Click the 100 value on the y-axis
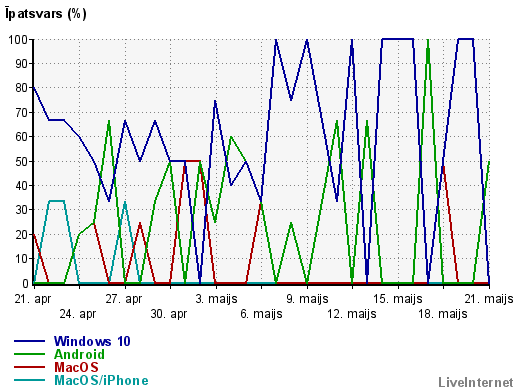The height and width of the screenshot is (392, 520). coord(18,40)
